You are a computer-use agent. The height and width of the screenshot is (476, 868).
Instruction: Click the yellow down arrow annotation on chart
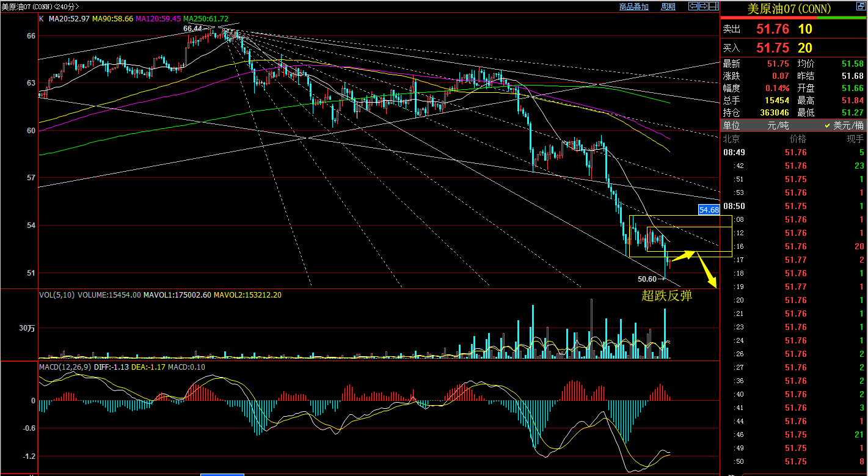pyautogui.click(x=708, y=272)
